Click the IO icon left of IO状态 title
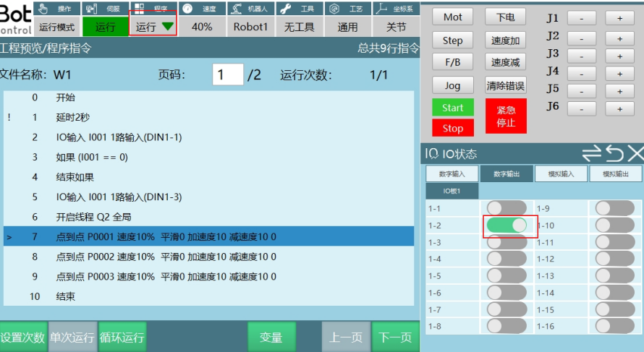Image resolution: width=644 pixels, height=352 pixels. click(x=432, y=154)
